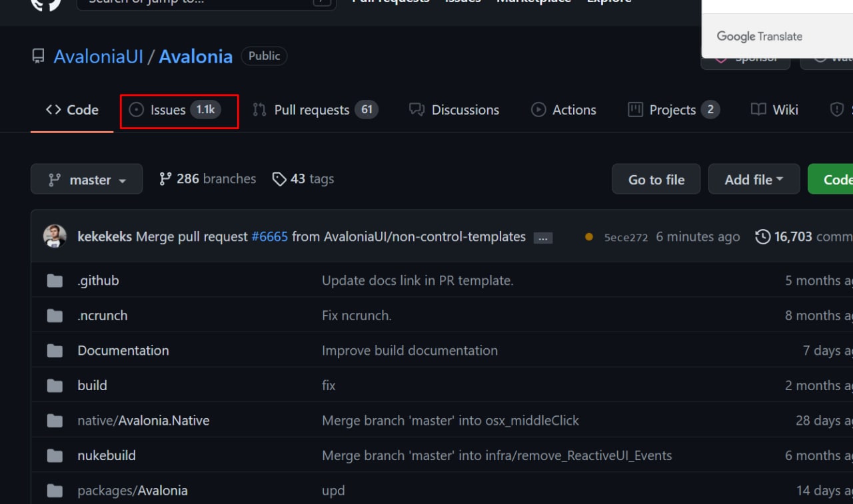
Task: Click the Actions play icon
Action: (538, 110)
